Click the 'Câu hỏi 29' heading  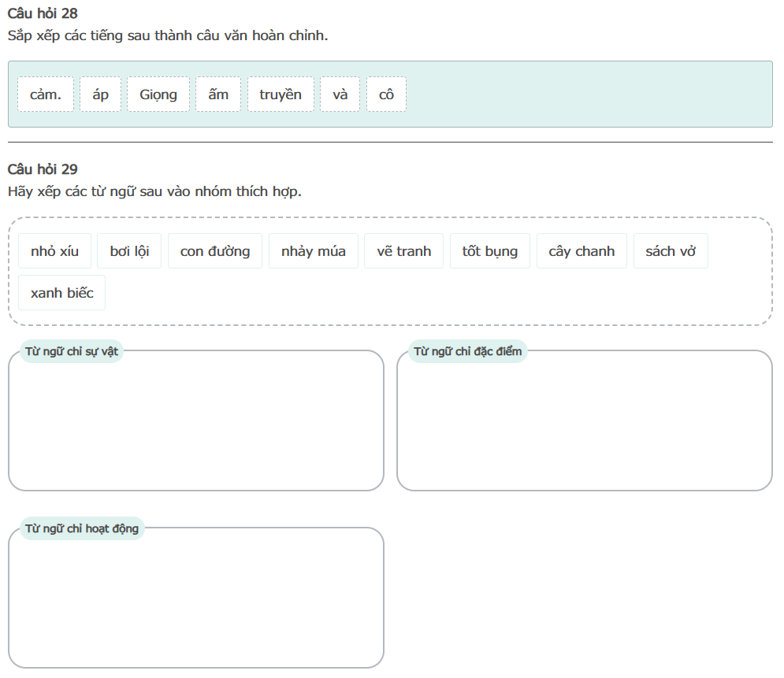pyautogui.click(x=43, y=169)
